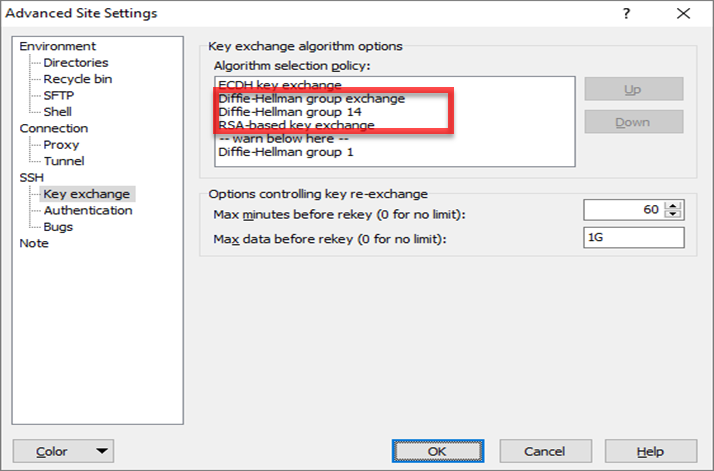Click the Up button
The height and width of the screenshot is (471, 714).
(x=633, y=89)
